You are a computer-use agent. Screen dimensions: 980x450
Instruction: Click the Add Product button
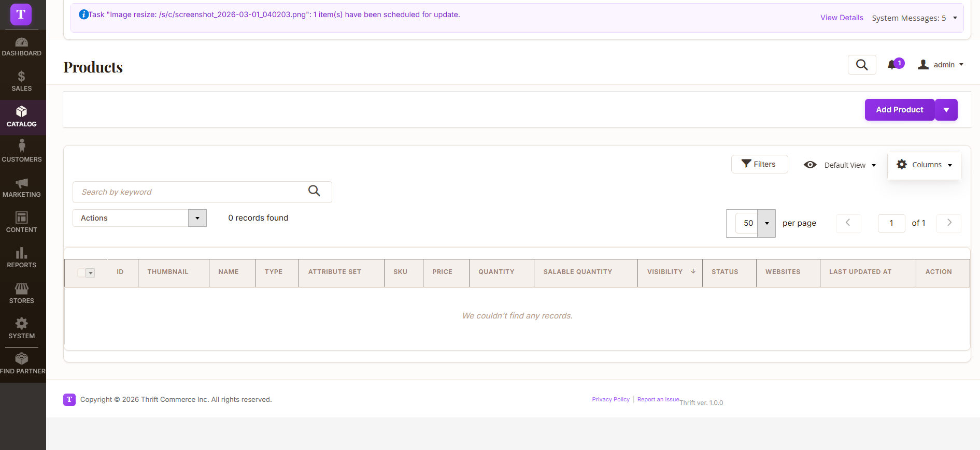(x=899, y=110)
